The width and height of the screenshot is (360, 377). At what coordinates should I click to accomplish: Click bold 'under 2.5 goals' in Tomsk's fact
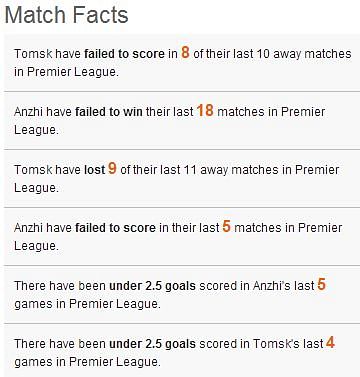(152, 344)
